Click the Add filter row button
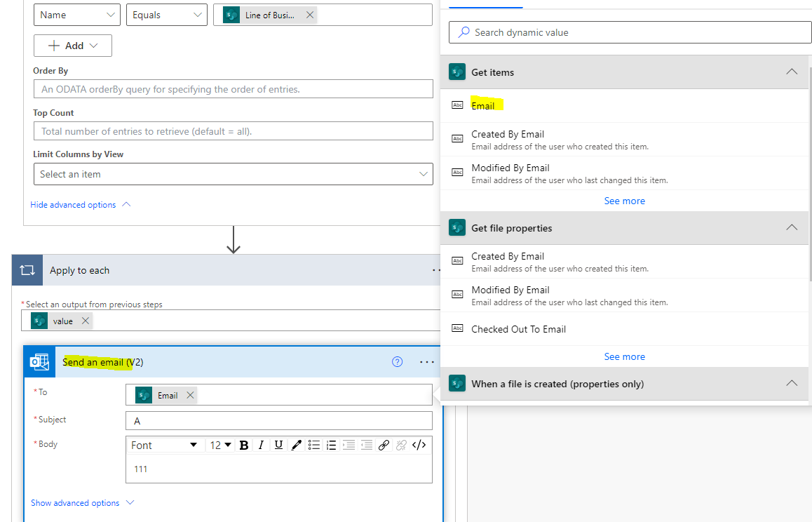Screen dimensions: 812x522 [73, 46]
